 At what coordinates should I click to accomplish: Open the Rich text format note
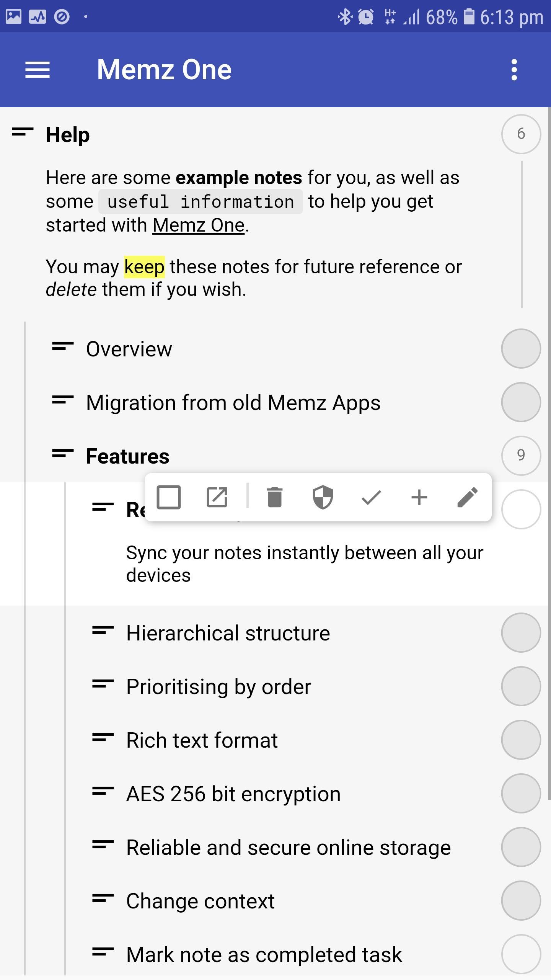click(202, 740)
